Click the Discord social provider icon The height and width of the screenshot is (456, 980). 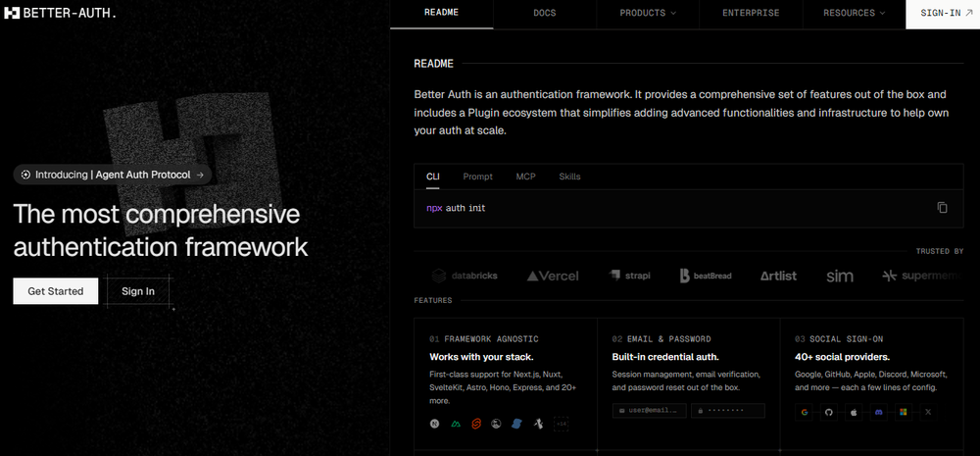[878, 412]
